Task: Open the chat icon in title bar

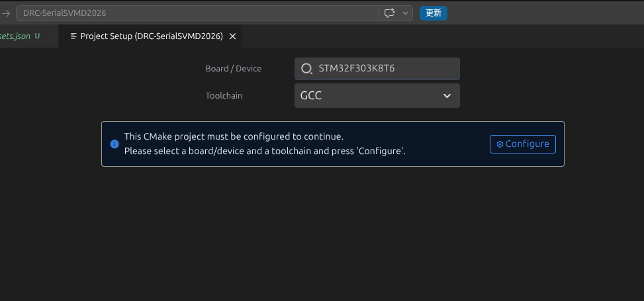Action: pos(389,13)
